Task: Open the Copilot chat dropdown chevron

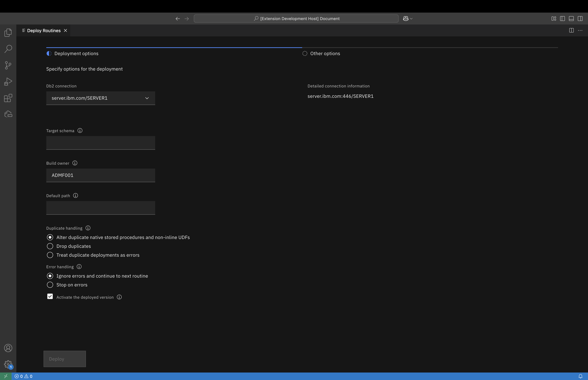Action: pyautogui.click(x=411, y=19)
